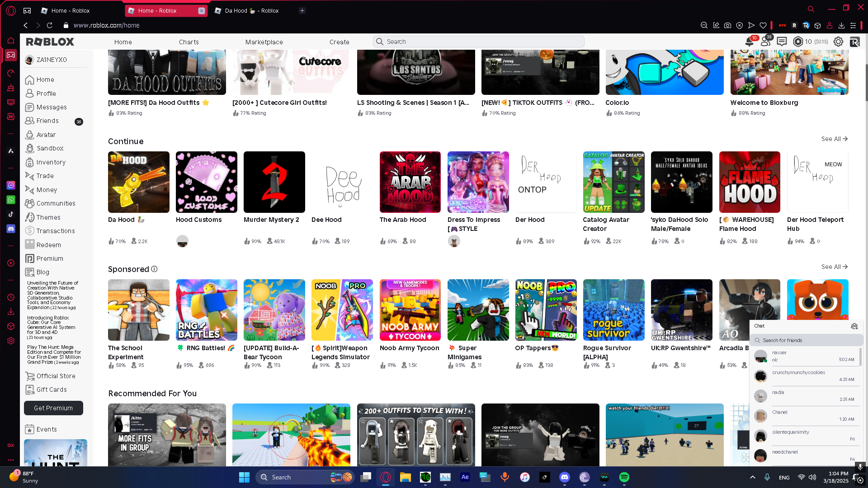Click the Get Premium button
Screen dimensions: 868x488
(53, 408)
